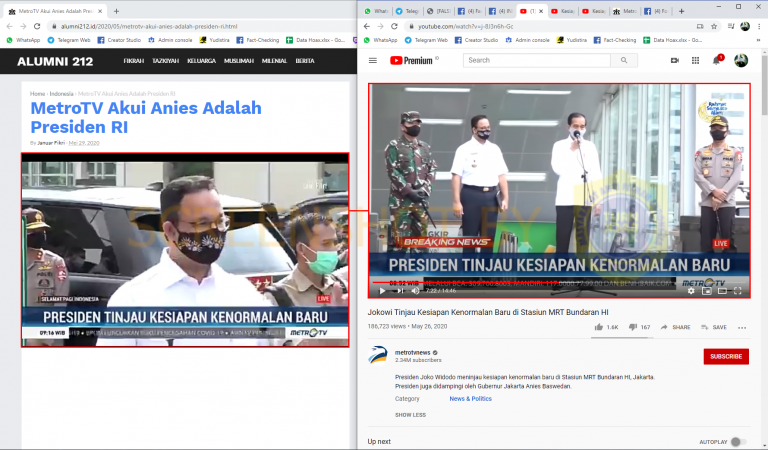Open Creator Studio bookmark in the YouTube window
Image resolution: width=768 pixels, height=450 pixels.
tap(476, 40)
